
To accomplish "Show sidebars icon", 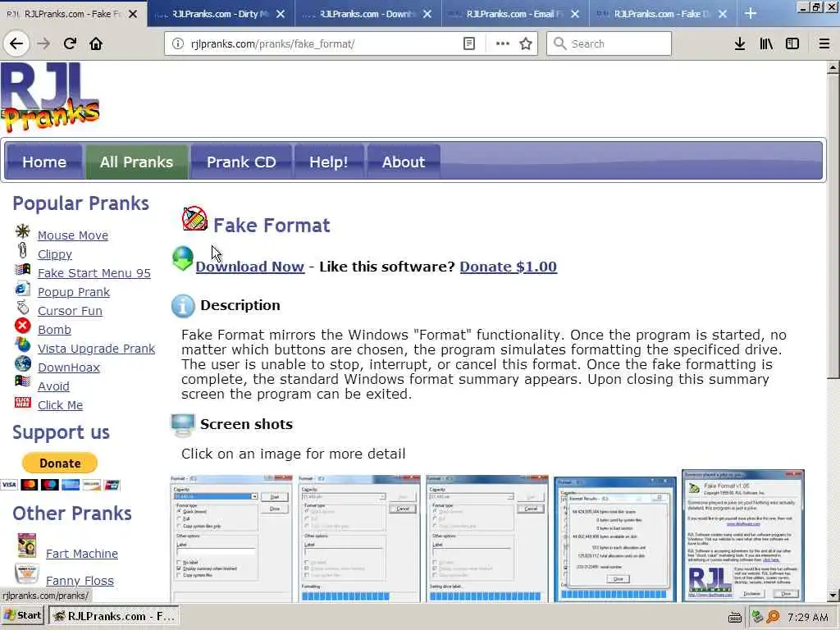I will pyautogui.click(x=792, y=43).
